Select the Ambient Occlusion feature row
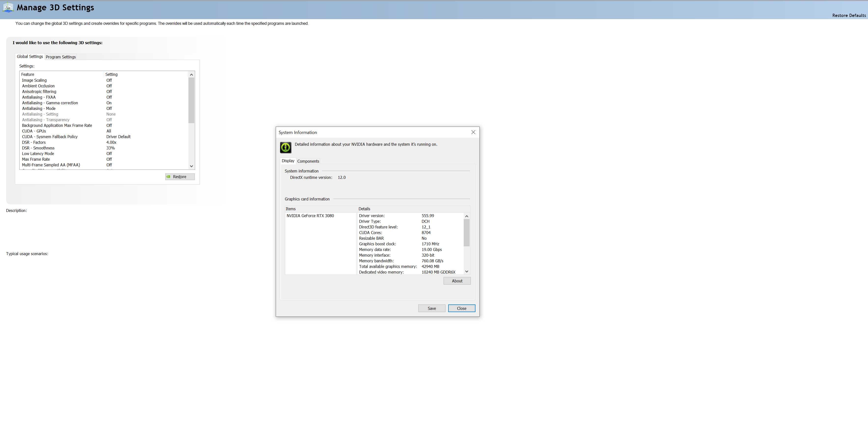The image size is (868, 421). coord(104,86)
